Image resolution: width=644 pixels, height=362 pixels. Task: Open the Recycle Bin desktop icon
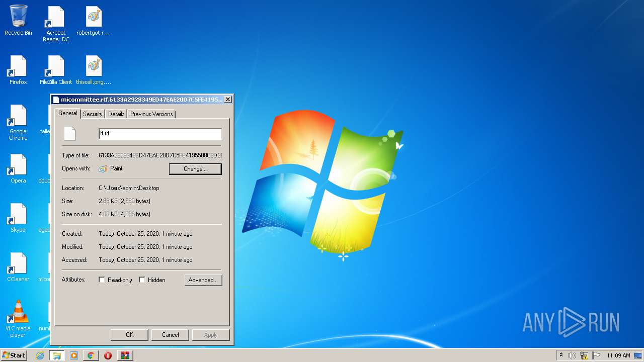pyautogui.click(x=18, y=21)
